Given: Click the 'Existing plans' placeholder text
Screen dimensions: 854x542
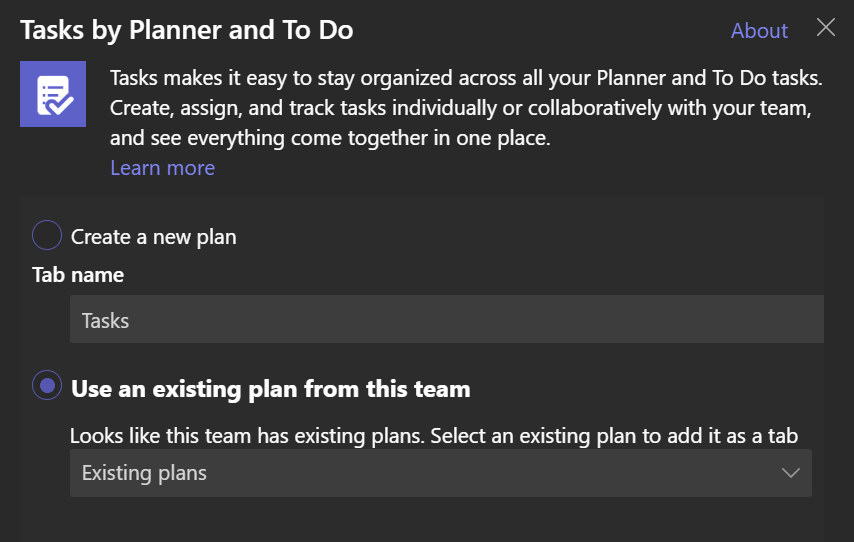Looking at the screenshot, I should click(x=144, y=473).
